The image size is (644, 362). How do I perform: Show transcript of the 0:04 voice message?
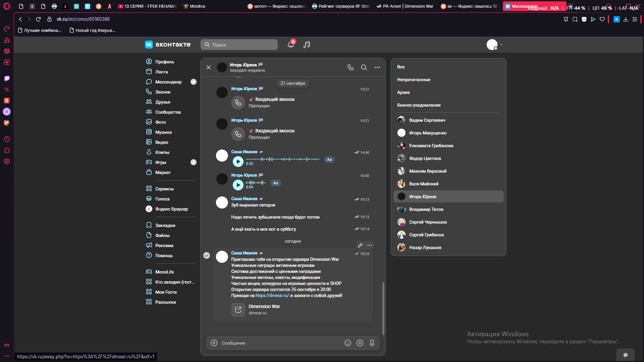[x=276, y=183]
